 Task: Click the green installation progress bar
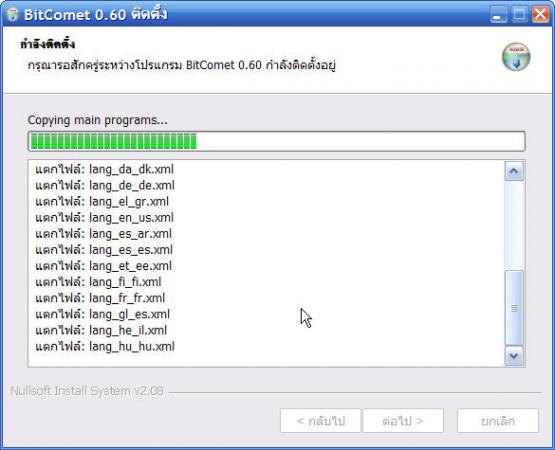[276, 141]
